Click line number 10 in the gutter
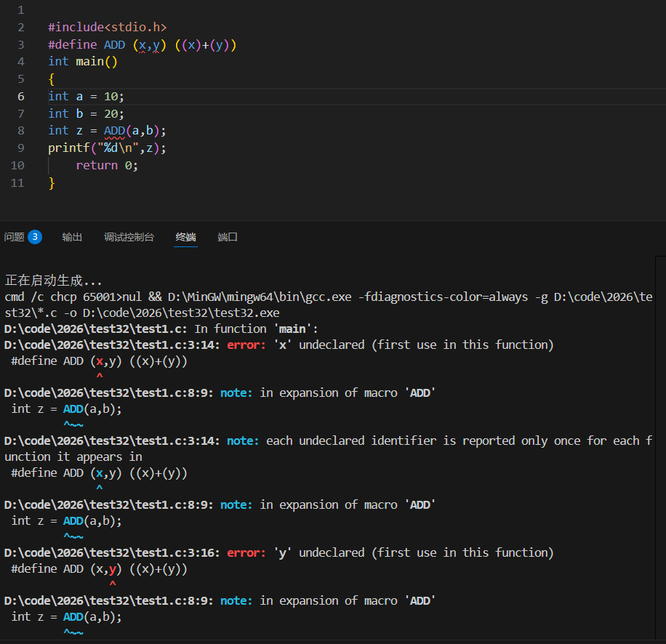 pyautogui.click(x=17, y=165)
